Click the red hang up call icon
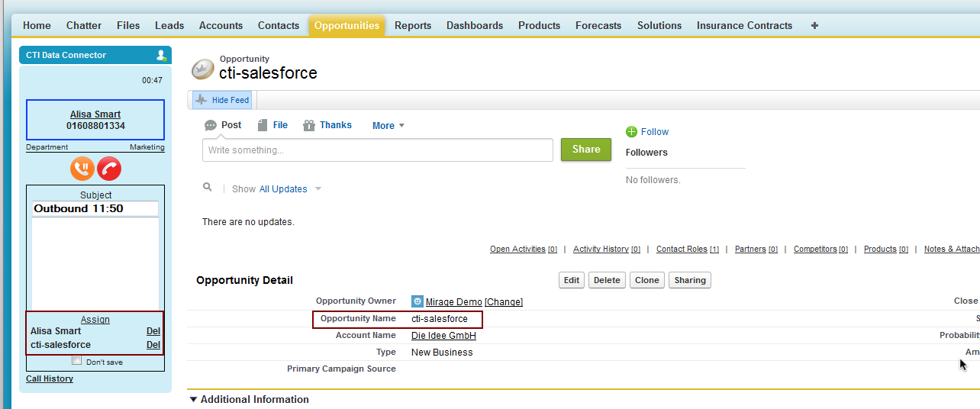This screenshot has height=409, width=980. point(109,169)
